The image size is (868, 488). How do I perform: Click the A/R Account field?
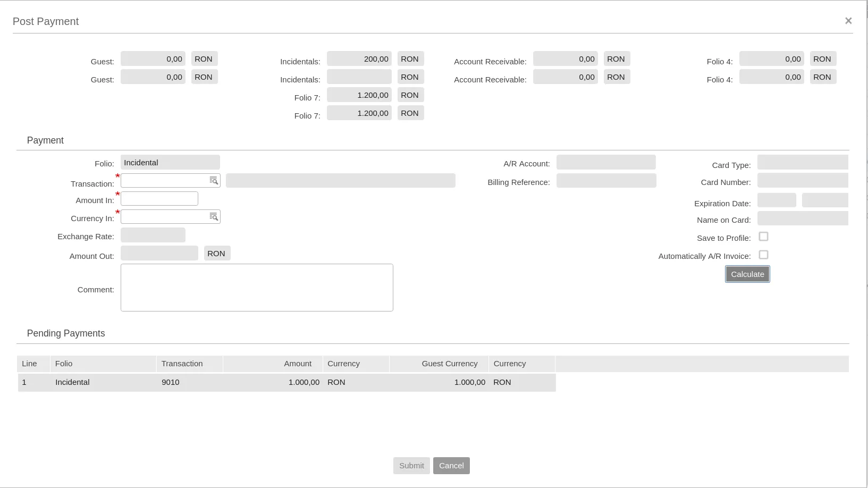[606, 162]
